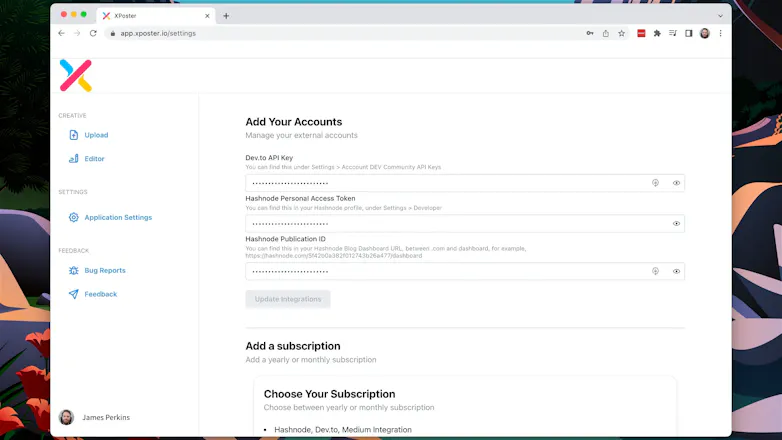Go back in browser history
The width and height of the screenshot is (782, 440).
tap(61, 33)
